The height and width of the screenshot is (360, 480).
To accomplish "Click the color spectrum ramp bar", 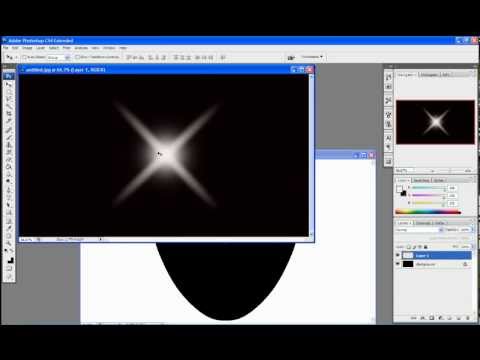I will click(428, 212).
